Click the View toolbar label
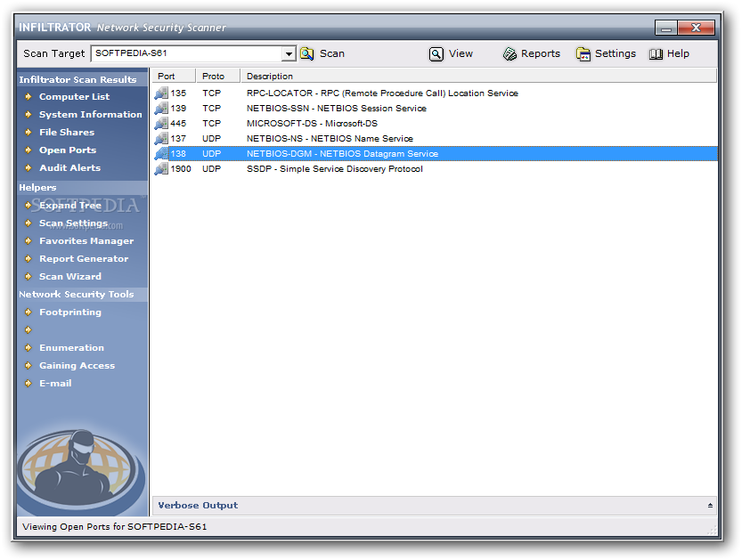742x560 pixels. click(x=461, y=54)
